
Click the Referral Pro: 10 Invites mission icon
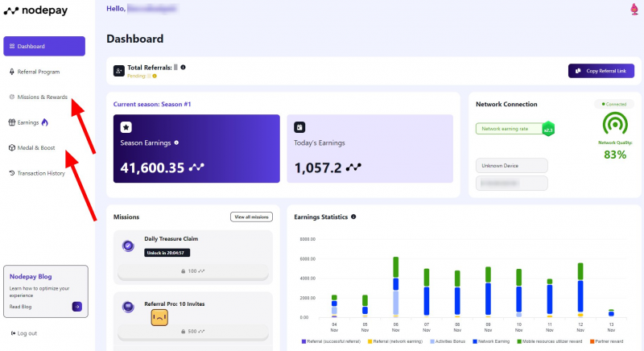(x=127, y=306)
